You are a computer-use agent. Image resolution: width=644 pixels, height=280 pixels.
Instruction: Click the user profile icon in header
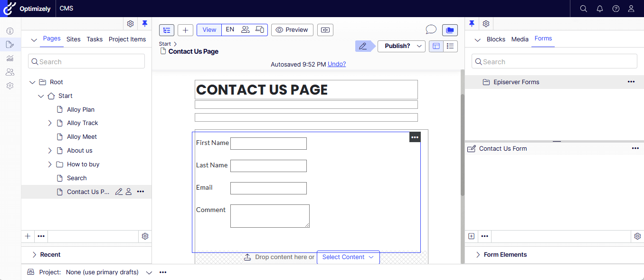pyautogui.click(x=631, y=9)
